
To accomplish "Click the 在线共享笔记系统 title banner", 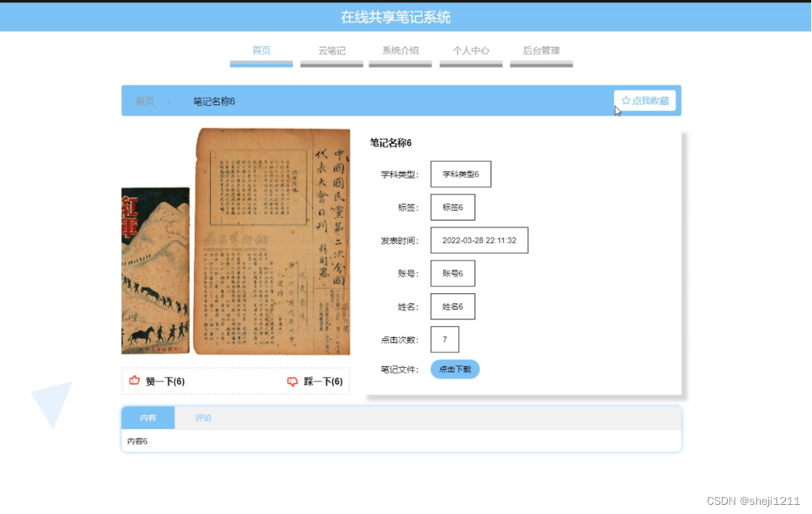I will [406, 16].
